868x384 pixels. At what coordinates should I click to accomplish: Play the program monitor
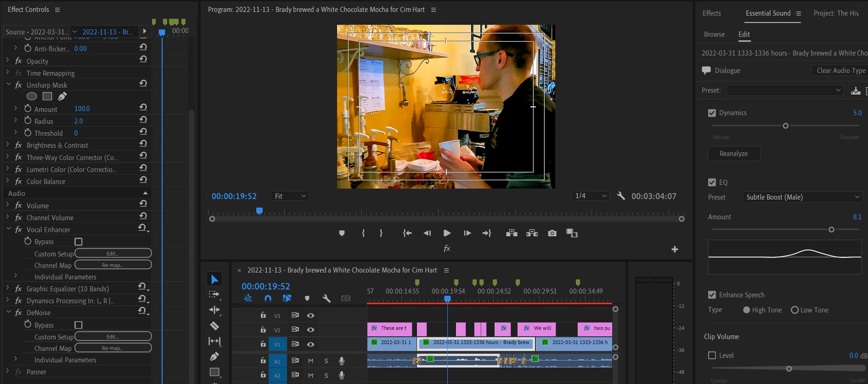click(447, 233)
